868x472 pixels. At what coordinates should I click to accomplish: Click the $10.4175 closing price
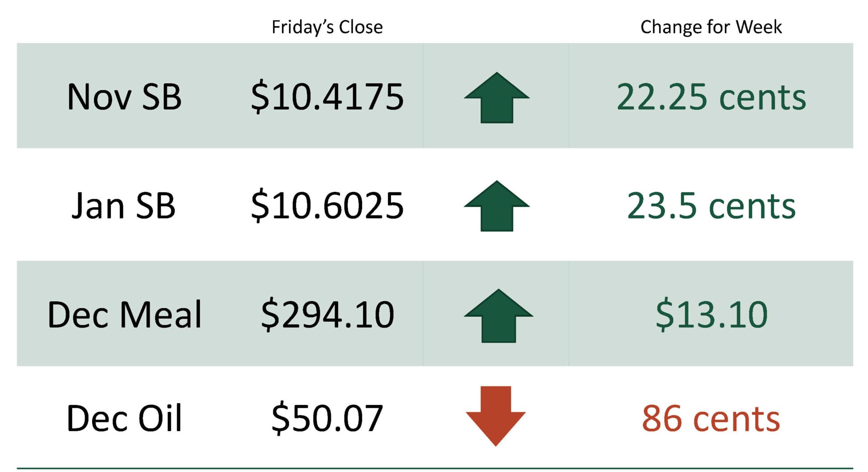(x=327, y=97)
